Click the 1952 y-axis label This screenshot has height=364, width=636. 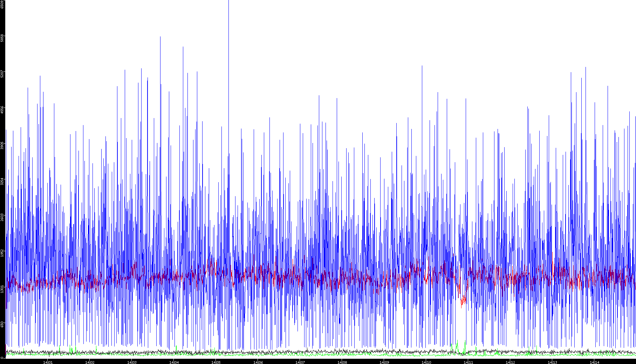2,253
